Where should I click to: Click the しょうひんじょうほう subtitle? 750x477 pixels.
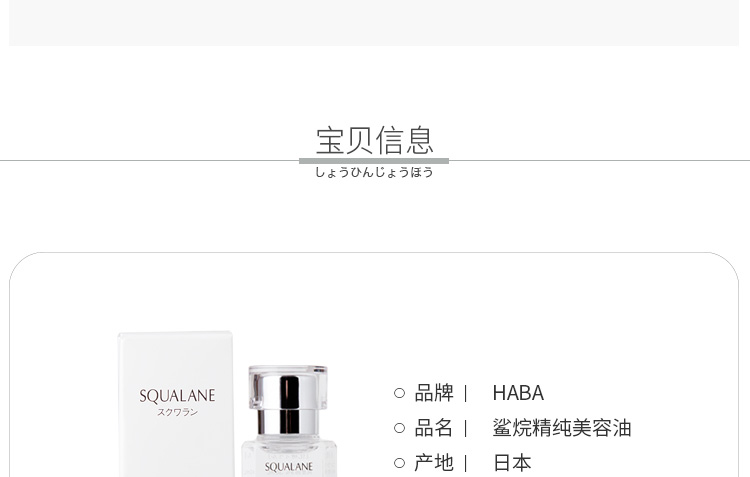(374, 172)
